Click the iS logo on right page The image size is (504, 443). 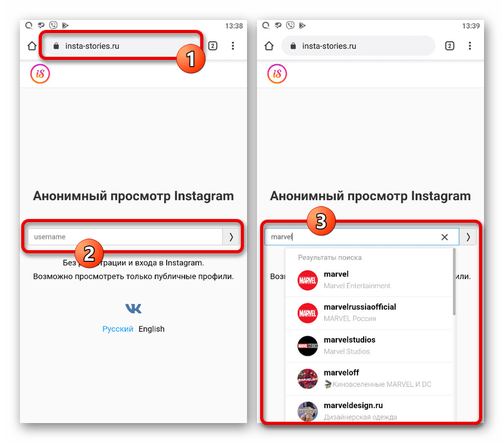[277, 74]
